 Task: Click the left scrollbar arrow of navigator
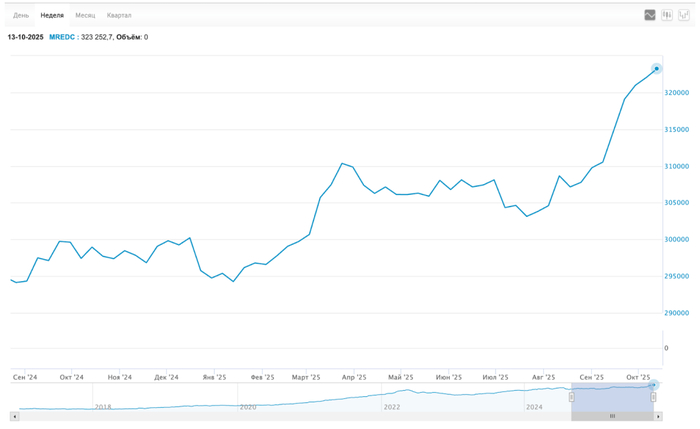(x=13, y=415)
